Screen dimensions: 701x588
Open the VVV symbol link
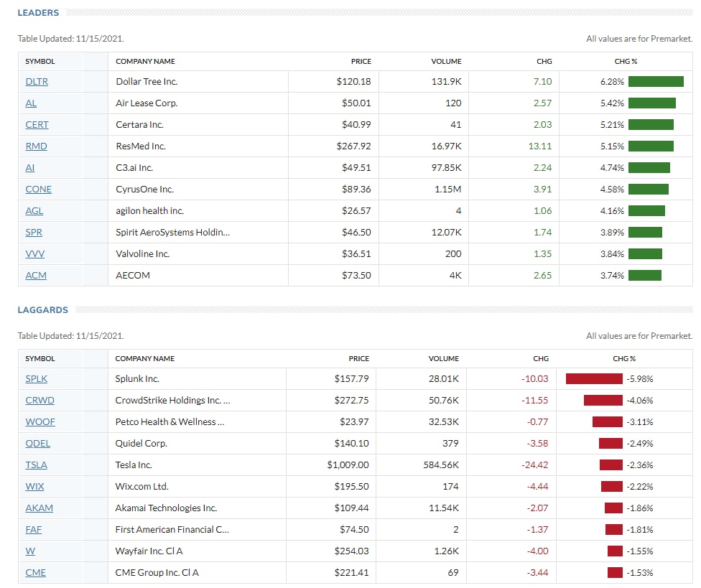[x=35, y=253]
